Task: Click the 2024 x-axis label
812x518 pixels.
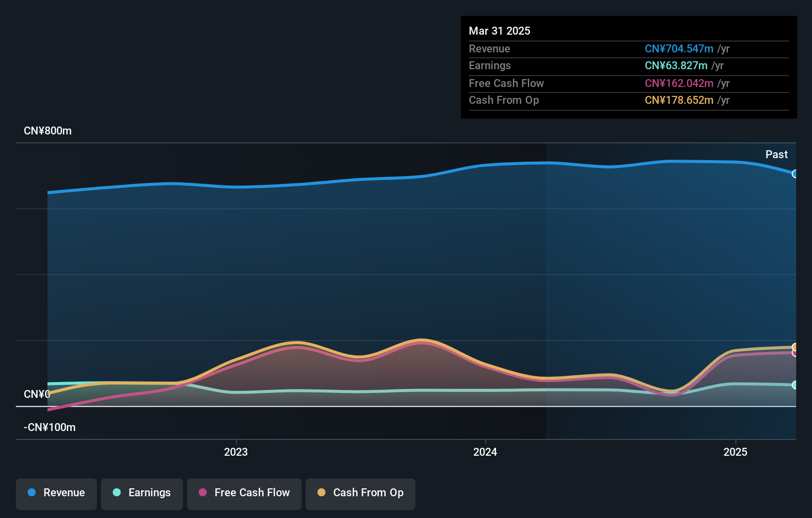Action: pyautogui.click(x=485, y=452)
